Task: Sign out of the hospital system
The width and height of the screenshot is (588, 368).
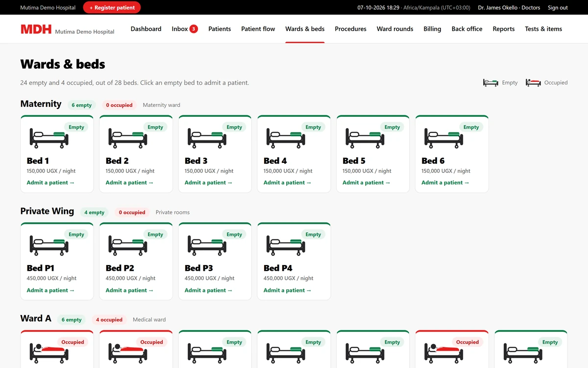Action: pyautogui.click(x=558, y=7)
